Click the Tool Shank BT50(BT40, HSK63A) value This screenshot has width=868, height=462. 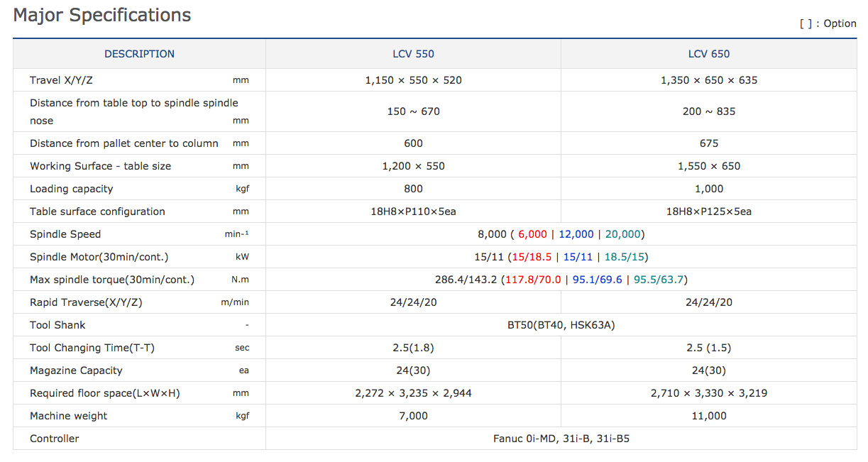561,325
